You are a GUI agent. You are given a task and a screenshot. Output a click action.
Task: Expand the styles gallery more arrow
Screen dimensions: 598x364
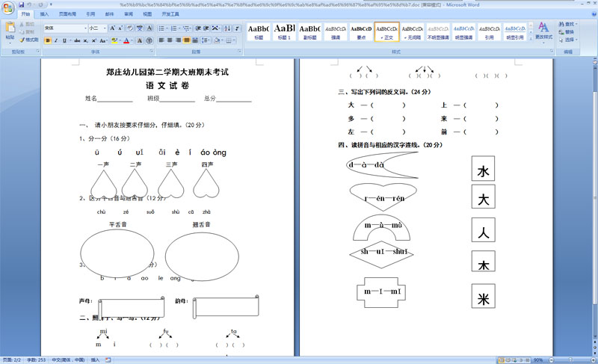coord(531,38)
